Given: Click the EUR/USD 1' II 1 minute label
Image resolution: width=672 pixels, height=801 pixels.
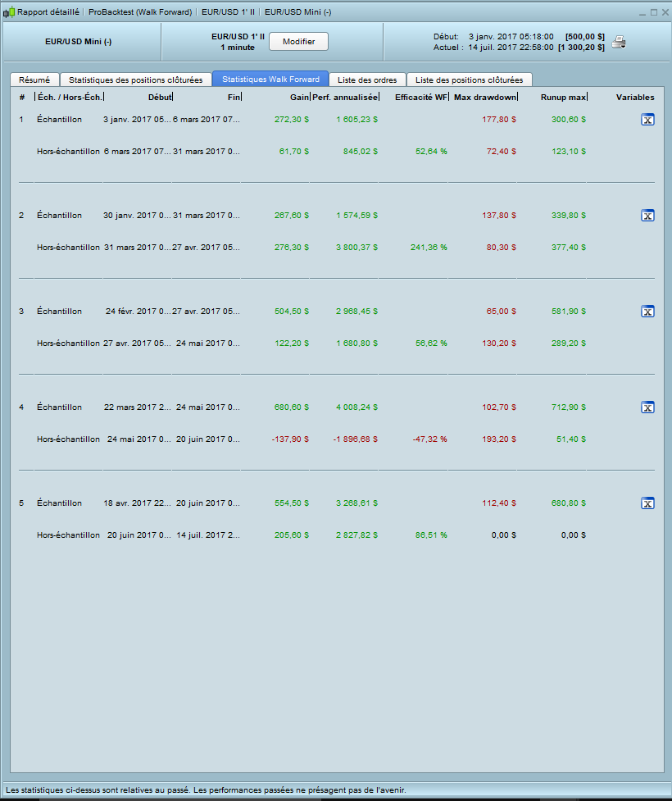Looking at the screenshot, I should pos(238,42).
